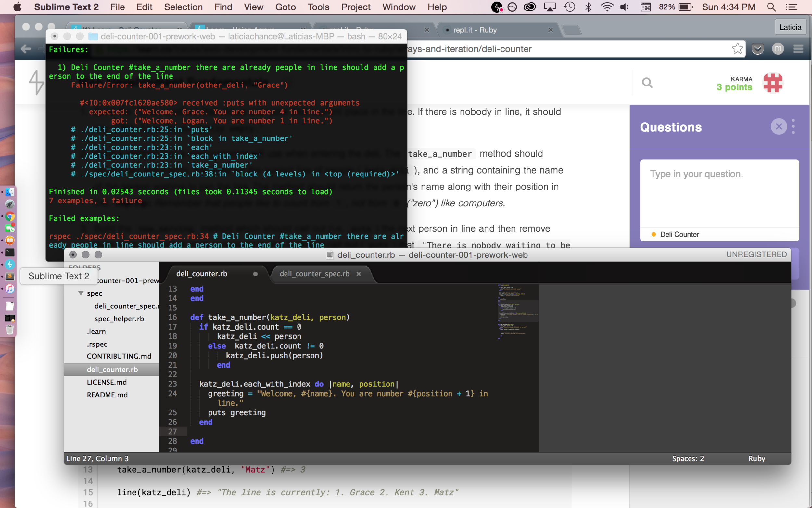
Task: Switch to deli_counter_spec.rb tab
Action: click(314, 274)
